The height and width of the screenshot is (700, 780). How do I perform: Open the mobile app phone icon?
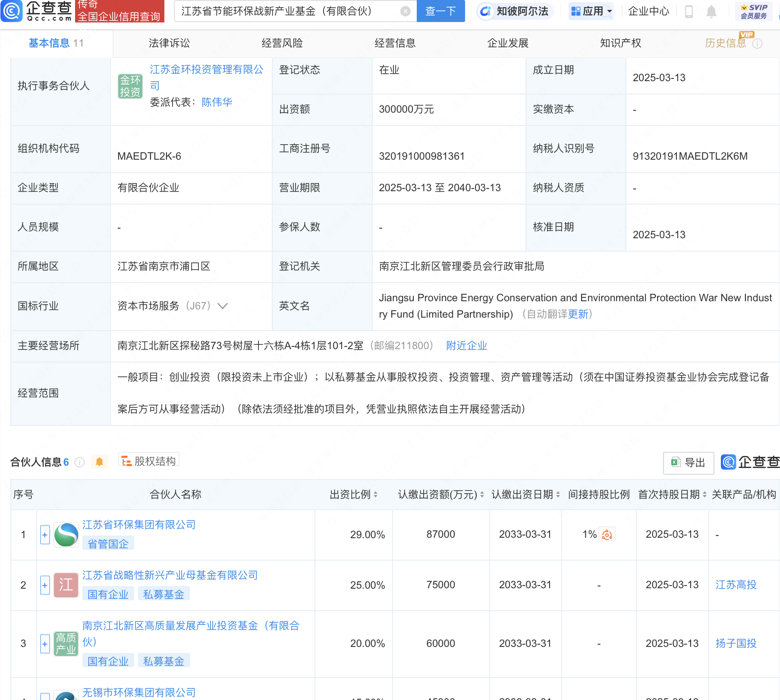point(689,12)
